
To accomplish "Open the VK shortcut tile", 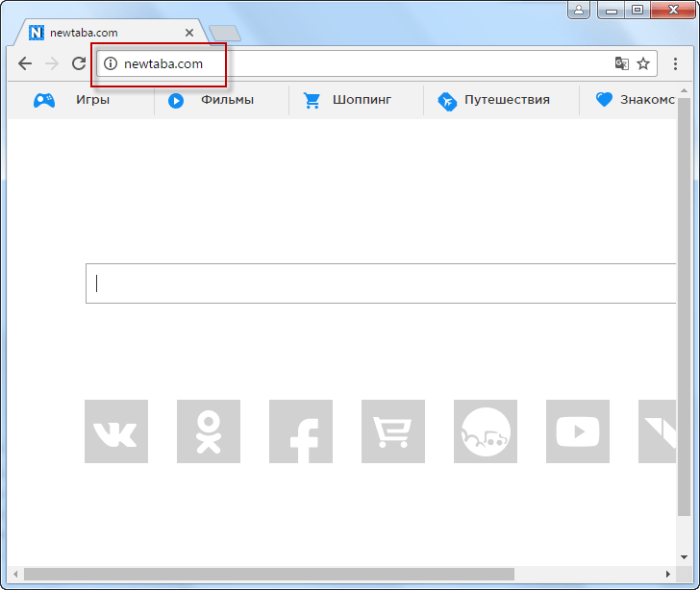I will [116, 431].
